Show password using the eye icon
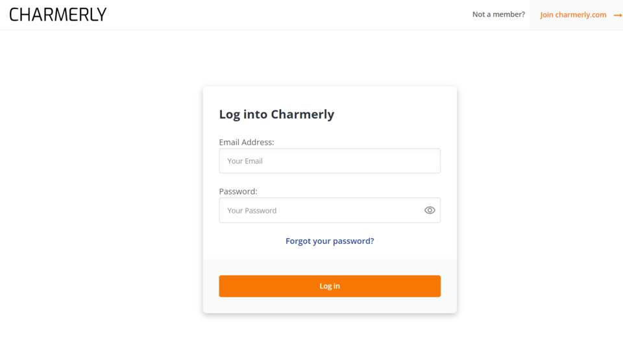This screenshot has width=623, height=364. (430, 210)
